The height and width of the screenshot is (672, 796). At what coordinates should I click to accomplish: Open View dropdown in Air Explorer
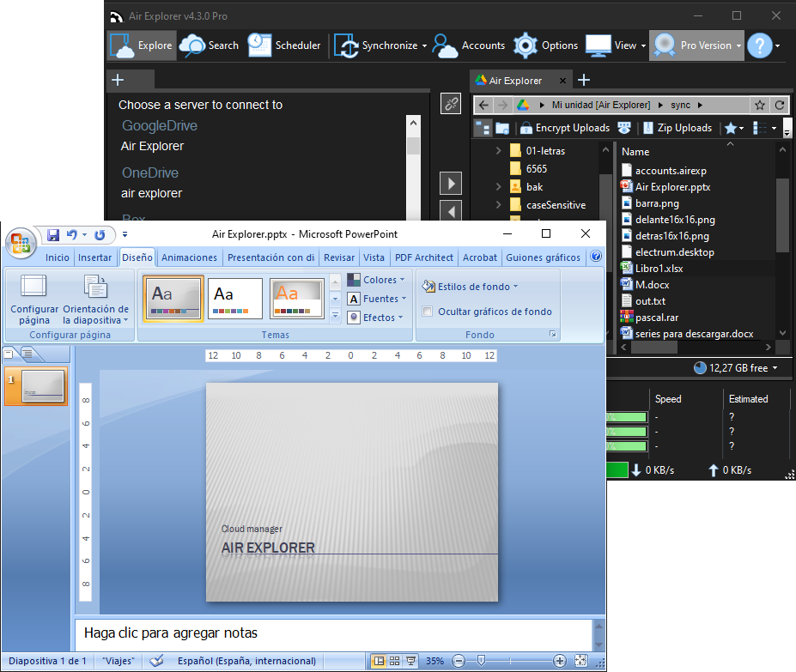point(644,45)
